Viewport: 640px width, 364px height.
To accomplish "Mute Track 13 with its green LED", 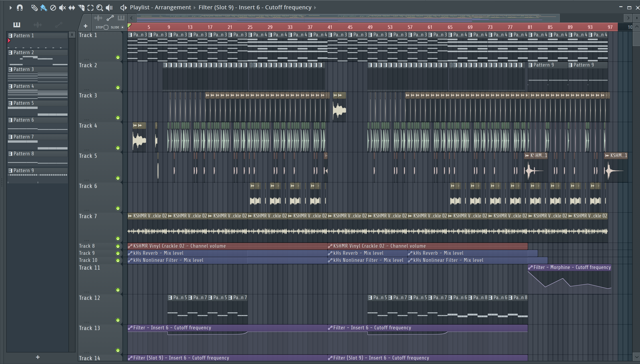I will click(x=118, y=350).
